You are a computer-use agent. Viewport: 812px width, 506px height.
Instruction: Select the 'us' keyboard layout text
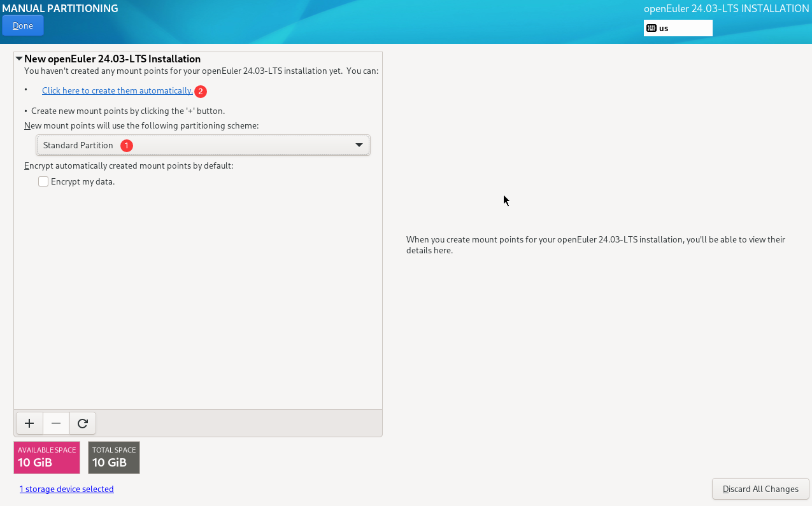[x=664, y=28]
